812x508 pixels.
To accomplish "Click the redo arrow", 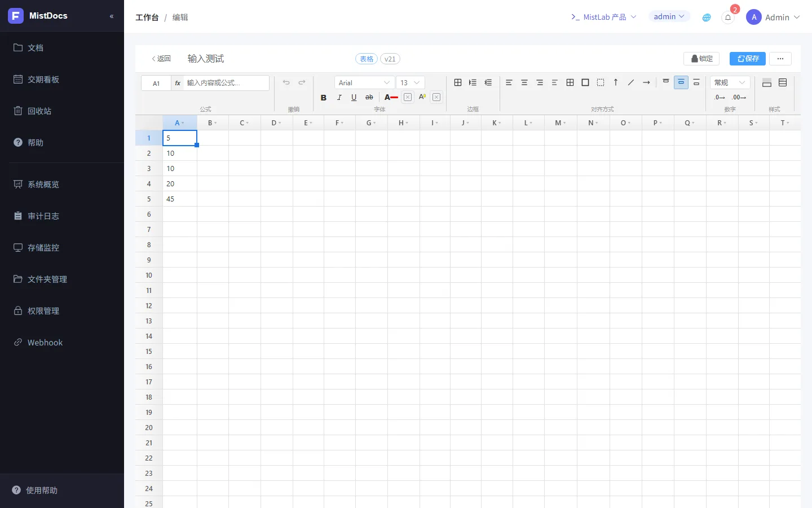I will 302,82.
